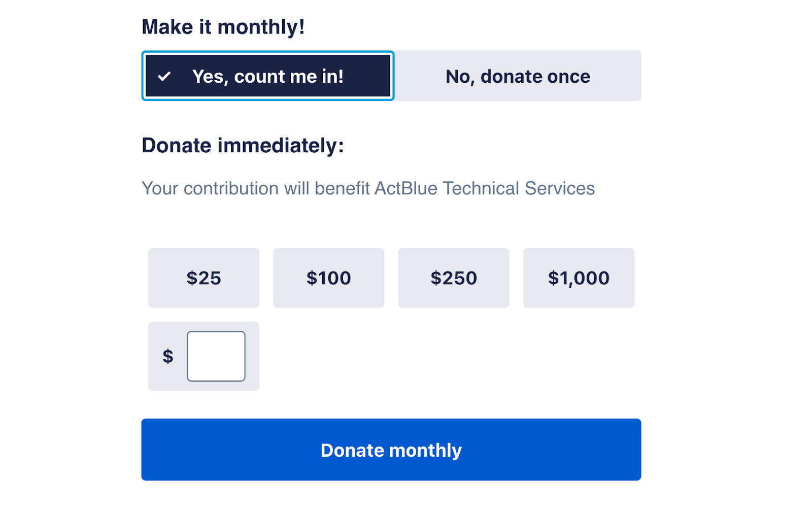Click the "Donate immediately:" heading
Viewport: 812px width, 506px height.
(x=243, y=146)
